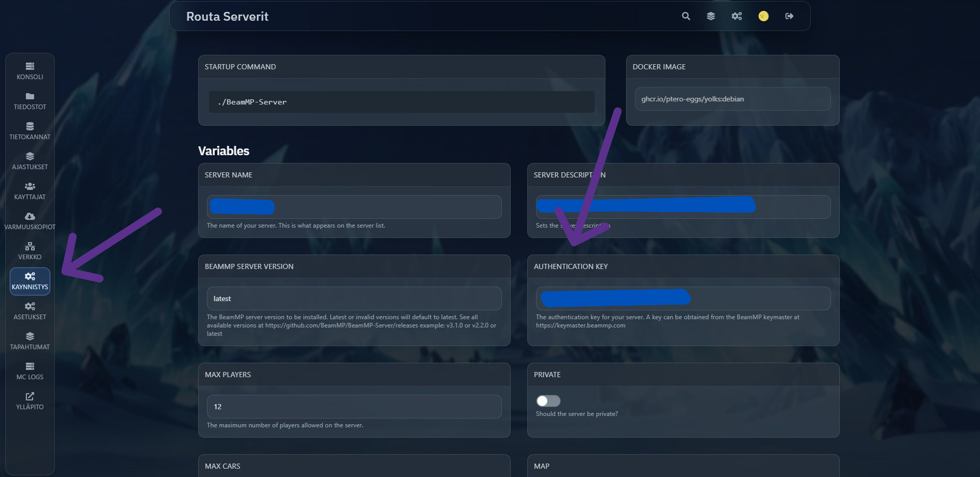The width and height of the screenshot is (980, 477).
Task: Go to Tietokannat databases section
Action: pyautogui.click(x=30, y=131)
